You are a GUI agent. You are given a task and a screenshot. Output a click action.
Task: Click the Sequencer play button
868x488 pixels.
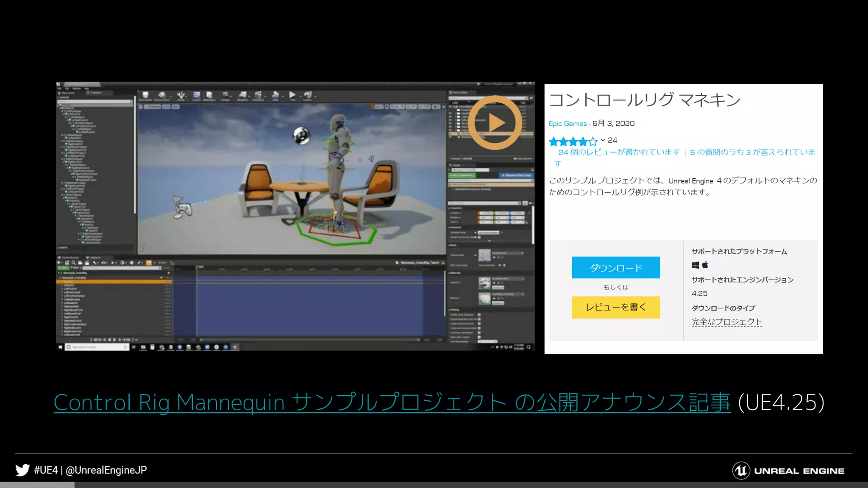click(x=114, y=340)
